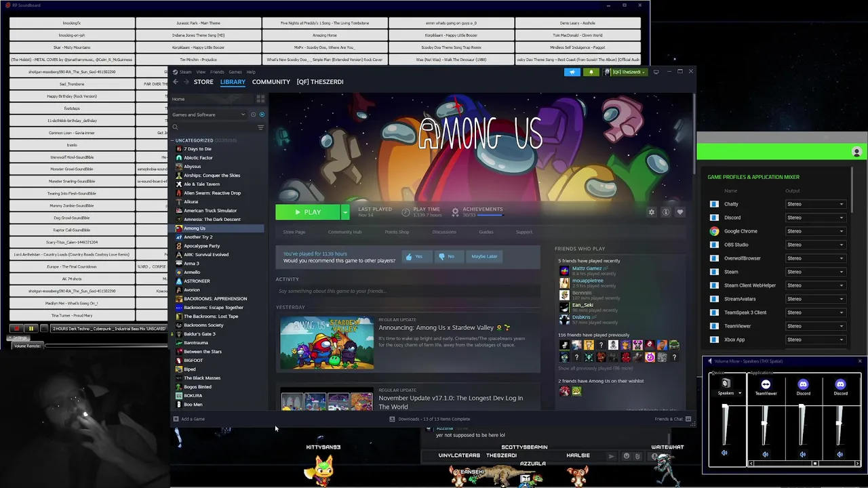This screenshot has width=868, height=488.
Task: Add Among Us to favorites heart
Action: (x=680, y=212)
